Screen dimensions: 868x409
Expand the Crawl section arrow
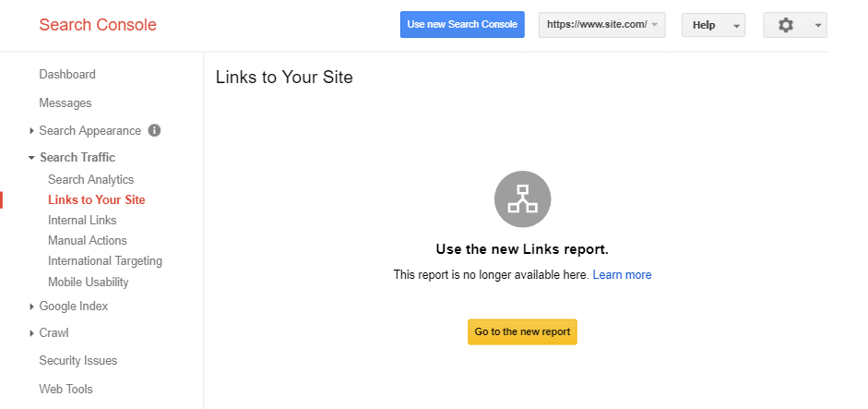31,333
